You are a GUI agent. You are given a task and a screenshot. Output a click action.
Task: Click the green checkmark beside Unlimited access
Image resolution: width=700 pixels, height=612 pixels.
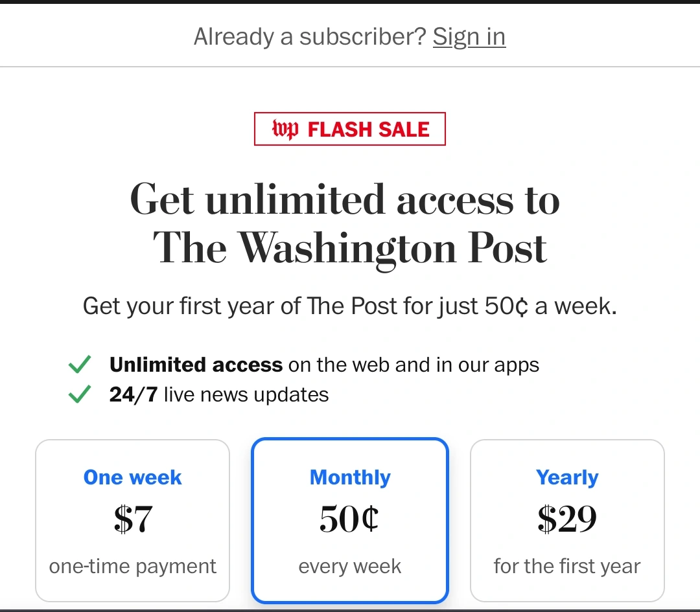coord(79,365)
